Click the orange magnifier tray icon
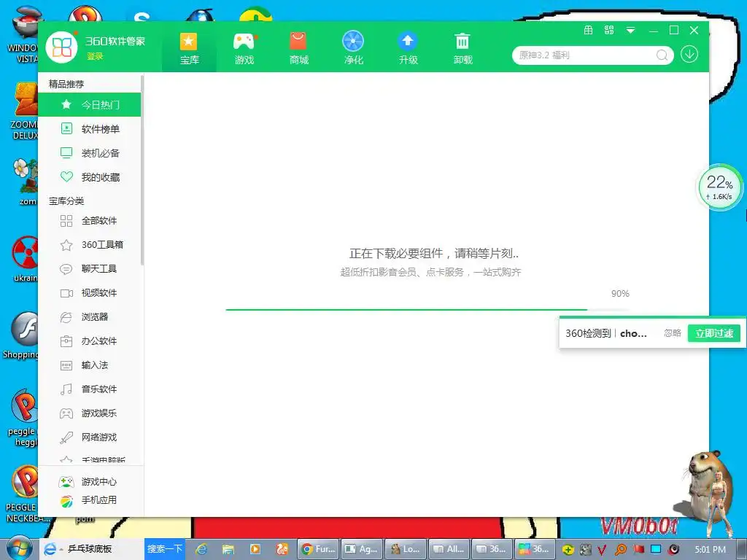Screen dimensions: 747x560 pos(620,550)
